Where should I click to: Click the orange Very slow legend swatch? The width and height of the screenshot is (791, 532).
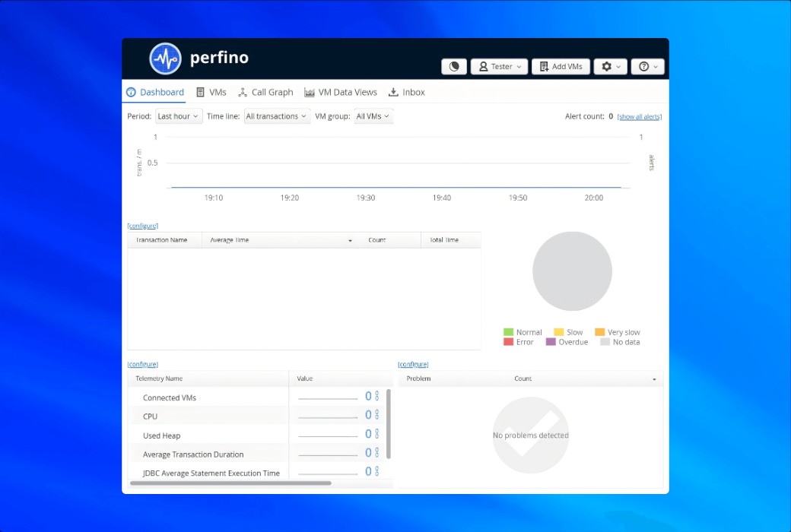tap(600, 332)
